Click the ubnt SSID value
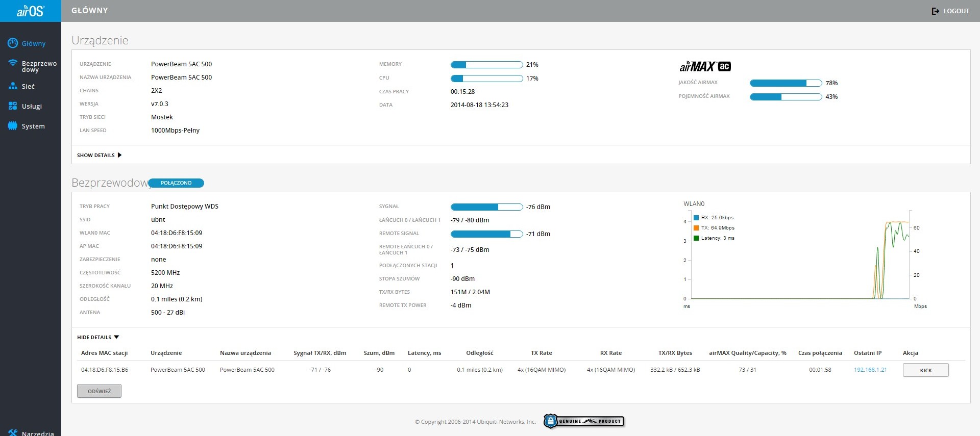Image resolution: width=980 pixels, height=436 pixels. point(158,220)
